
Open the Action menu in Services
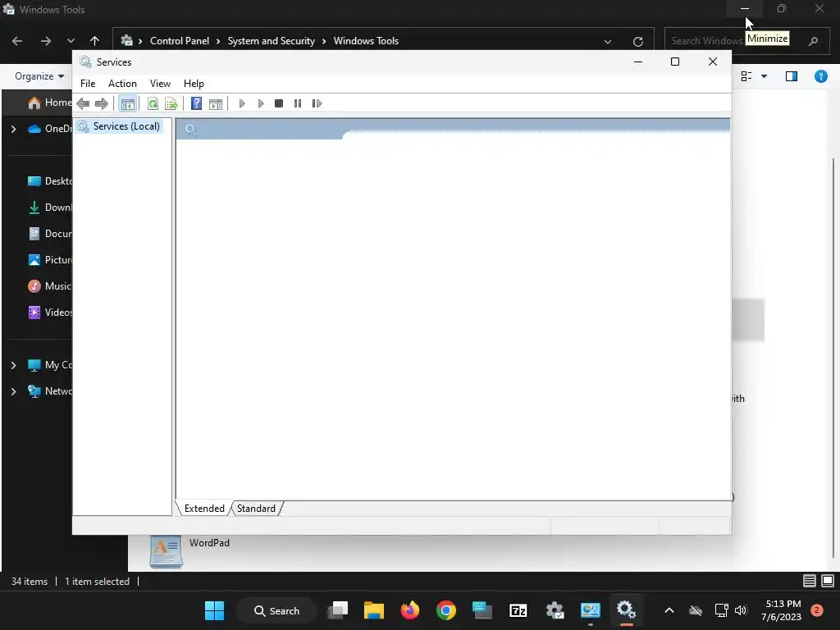tap(123, 84)
